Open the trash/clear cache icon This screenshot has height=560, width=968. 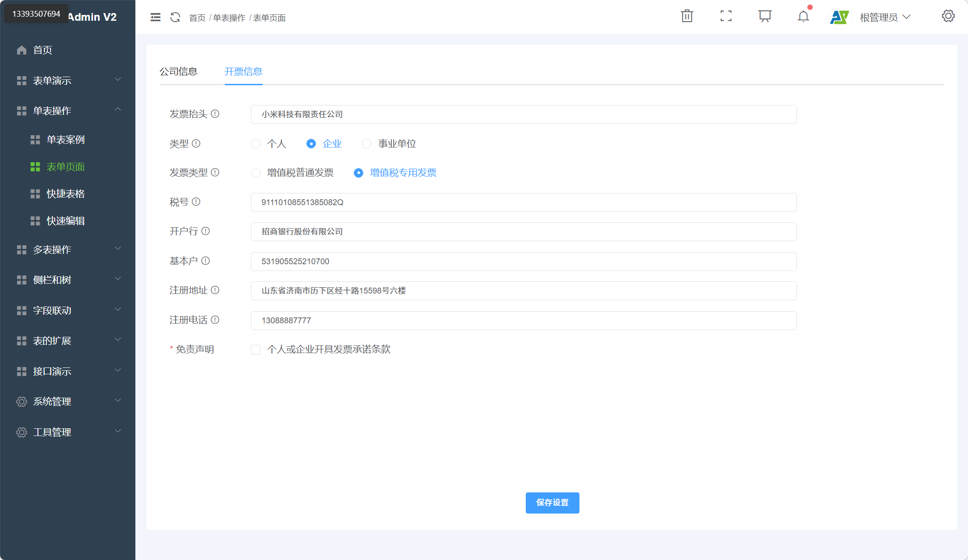(687, 16)
